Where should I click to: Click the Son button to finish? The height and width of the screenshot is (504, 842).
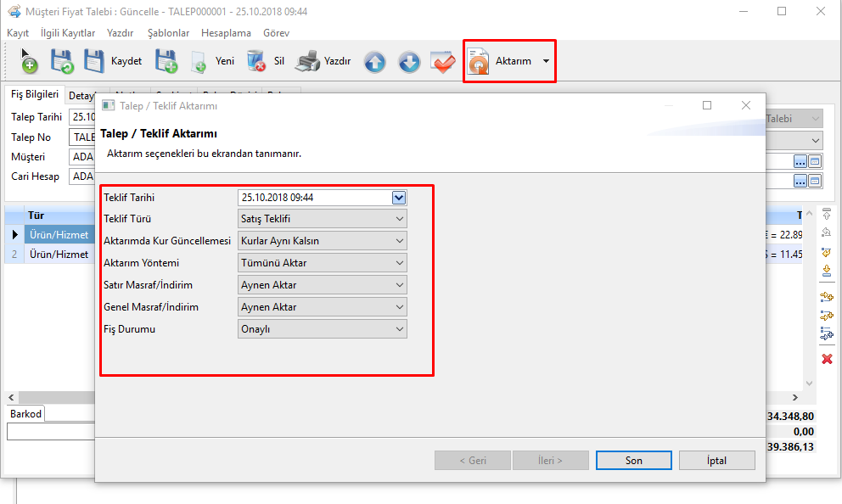click(x=634, y=461)
